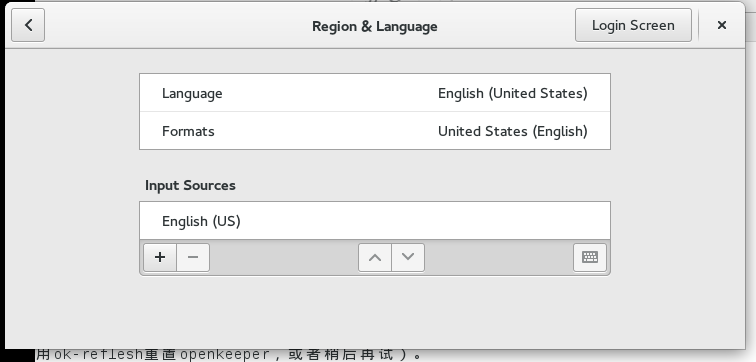Screen dimensions: 756x362
Task: Click empty toolbar space between arrows and keyboard icon
Action: [499, 257]
